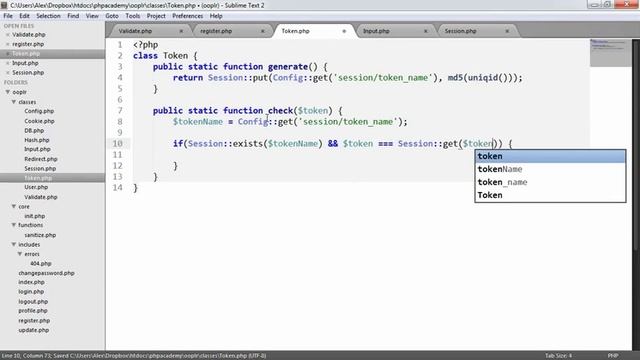Select Input.php in Open Files list

(x=25, y=63)
